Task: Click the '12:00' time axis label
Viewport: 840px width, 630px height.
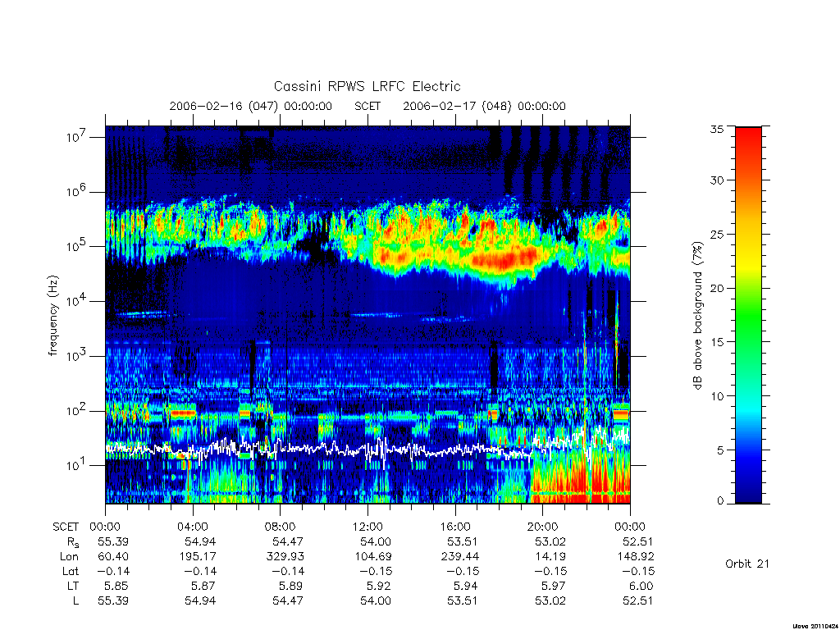Action: coord(367,527)
